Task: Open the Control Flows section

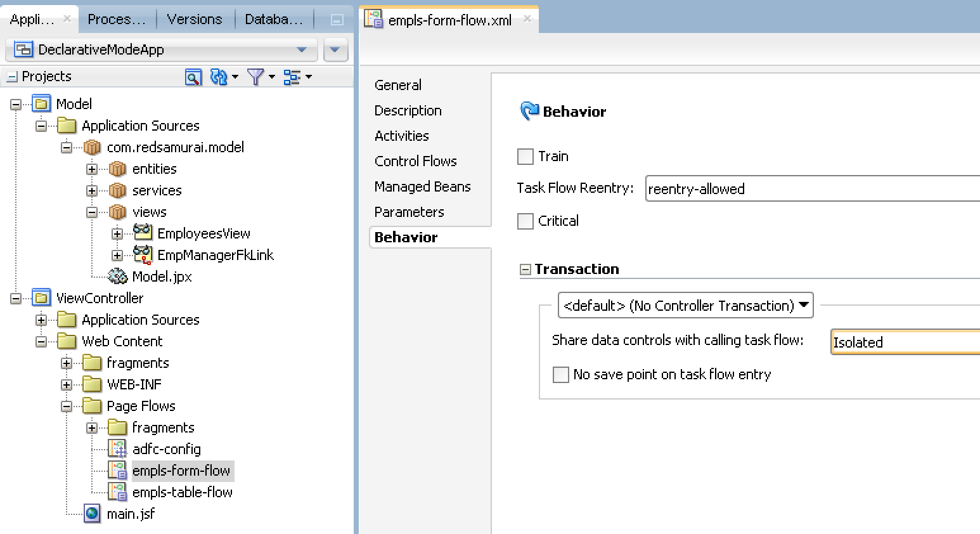Action: point(415,160)
